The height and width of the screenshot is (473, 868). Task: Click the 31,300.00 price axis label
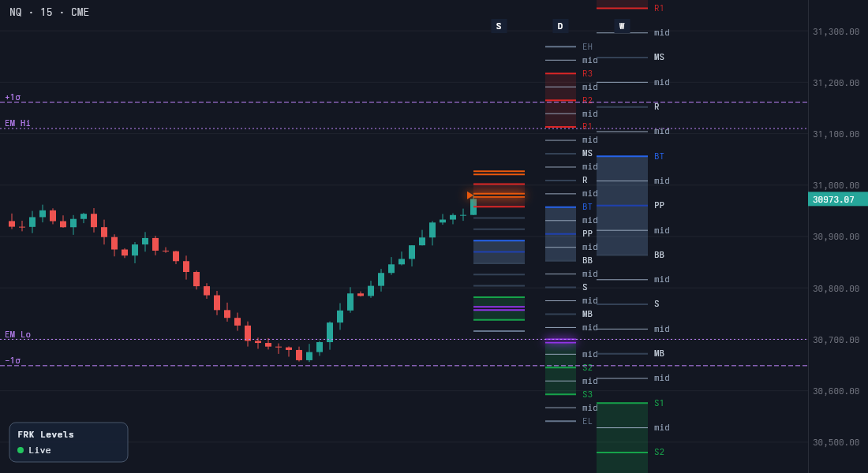(836, 32)
